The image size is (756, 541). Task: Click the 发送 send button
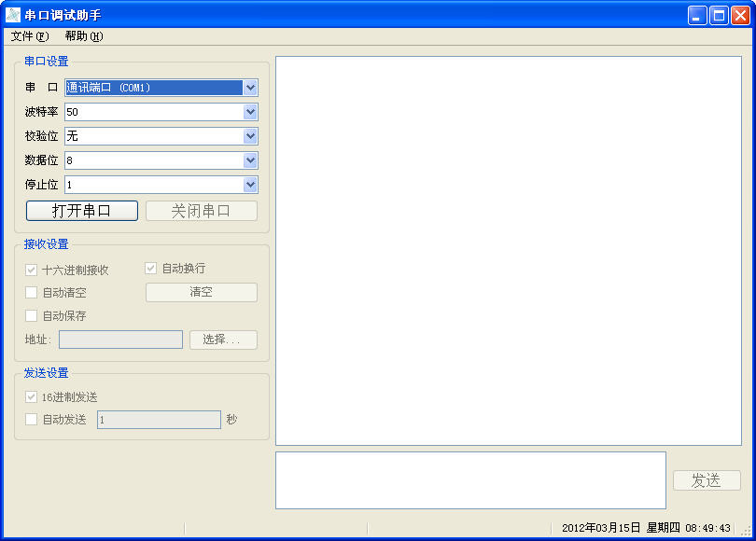707,480
